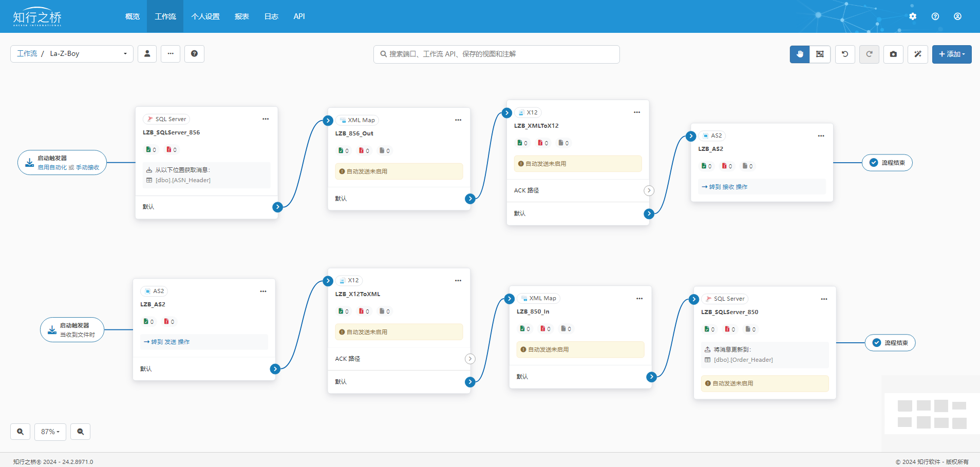Click the zoom in magnifier button

coord(20,432)
